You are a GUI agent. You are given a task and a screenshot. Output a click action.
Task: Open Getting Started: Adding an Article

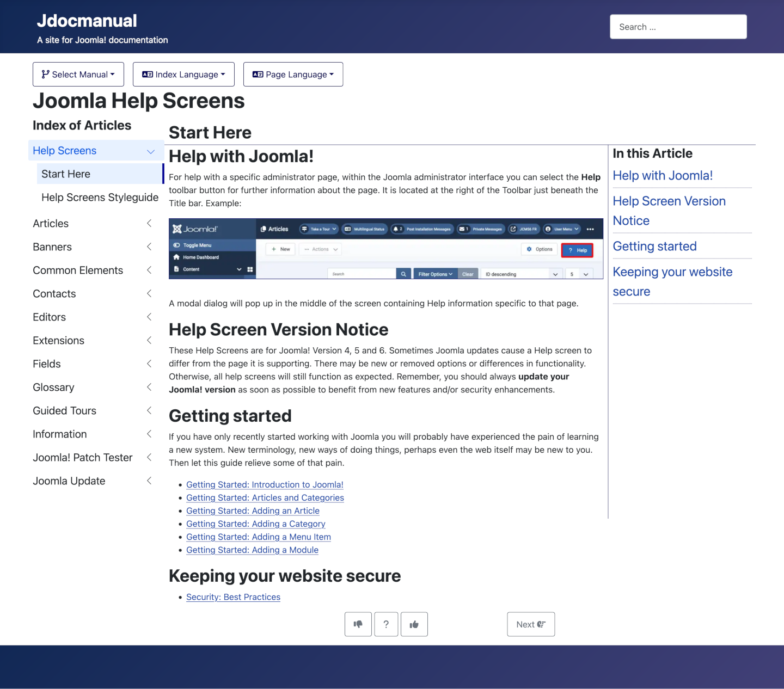(x=253, y=511)
